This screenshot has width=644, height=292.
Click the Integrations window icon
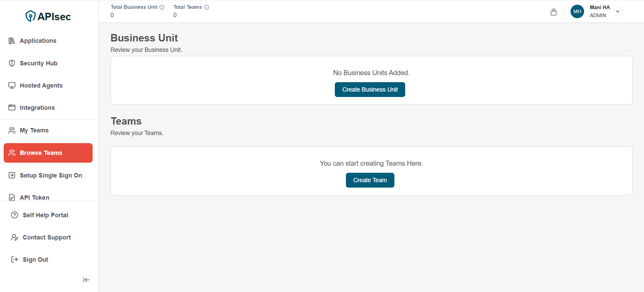12,108
